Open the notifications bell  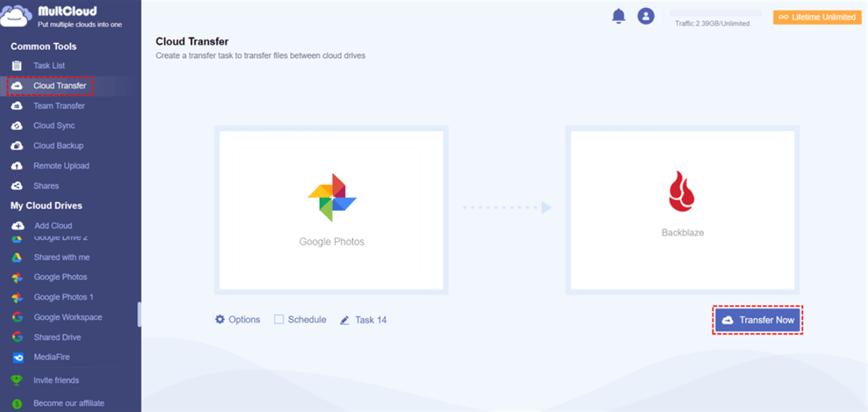click(618, 16)
